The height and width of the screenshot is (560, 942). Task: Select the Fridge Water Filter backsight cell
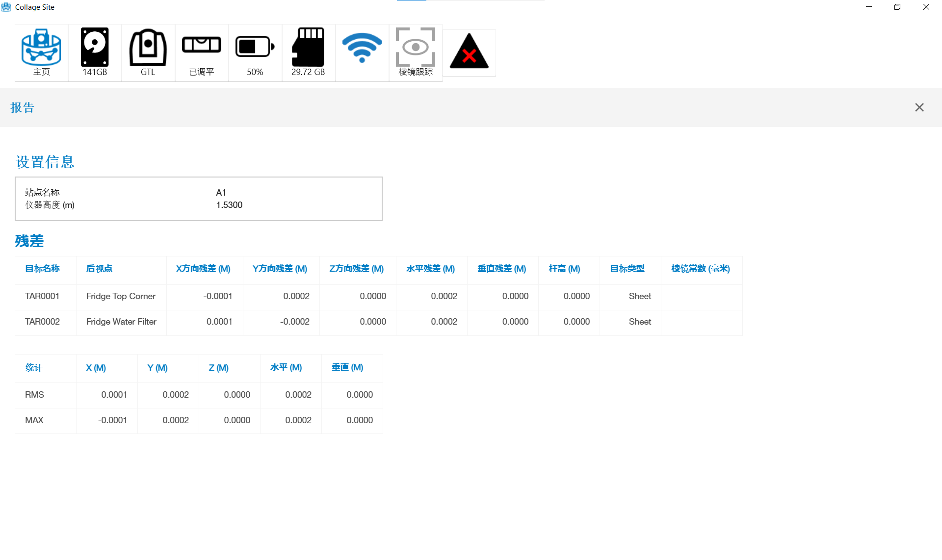pos(121,322)
